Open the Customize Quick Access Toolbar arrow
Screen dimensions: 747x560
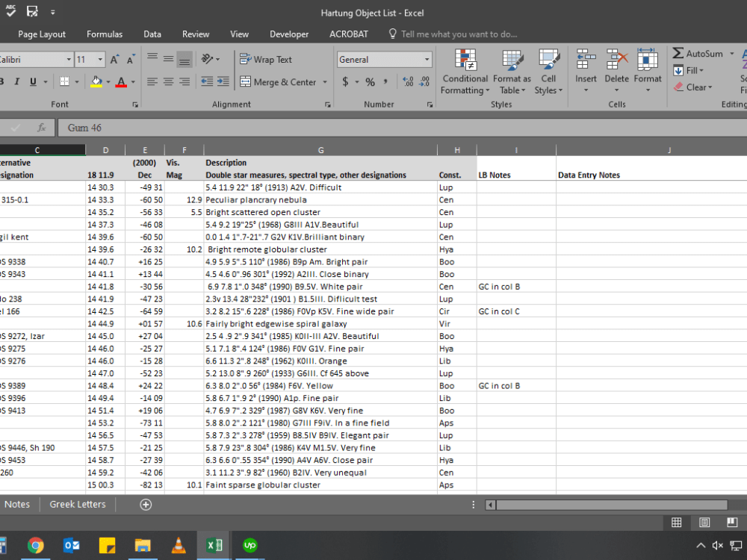point(52,13)
